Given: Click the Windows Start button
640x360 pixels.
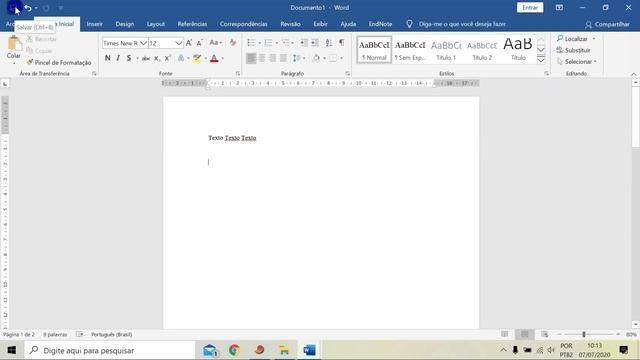Looking at the screenshot, I should (x=11, y=350).
